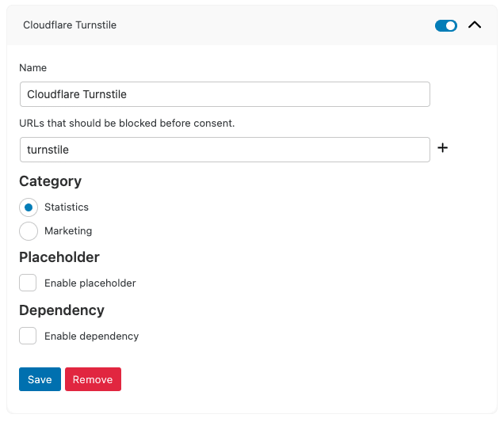Click the Enable dependency label text
504x422 pixels.
(92, 336)
